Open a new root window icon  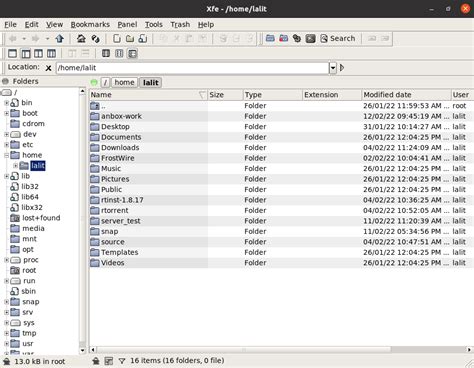tap(283, 39)
